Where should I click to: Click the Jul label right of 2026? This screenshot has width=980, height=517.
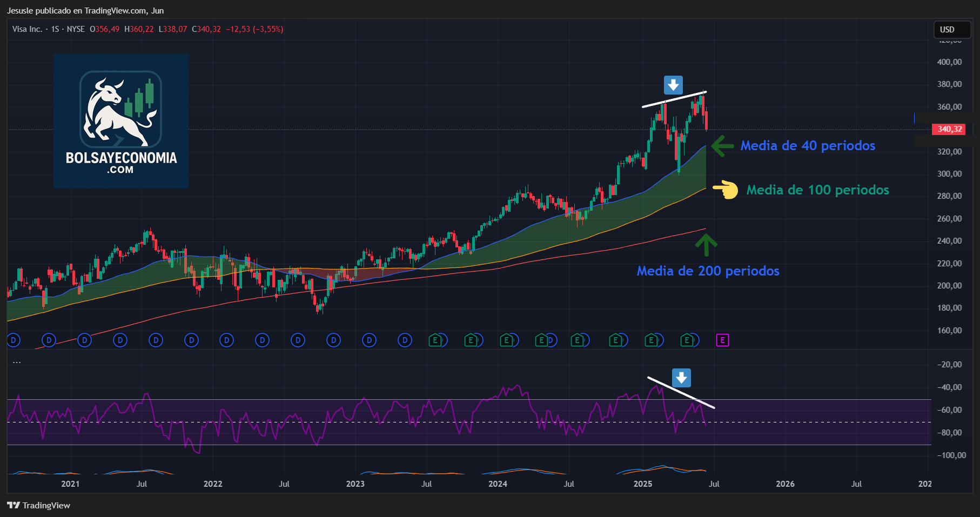pos(856,484)
